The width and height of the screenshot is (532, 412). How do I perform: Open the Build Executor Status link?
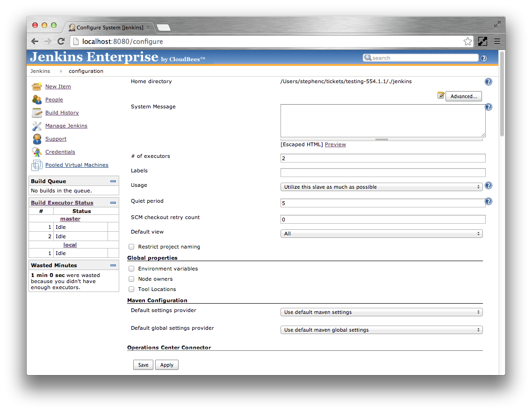(x=62, y=203)
